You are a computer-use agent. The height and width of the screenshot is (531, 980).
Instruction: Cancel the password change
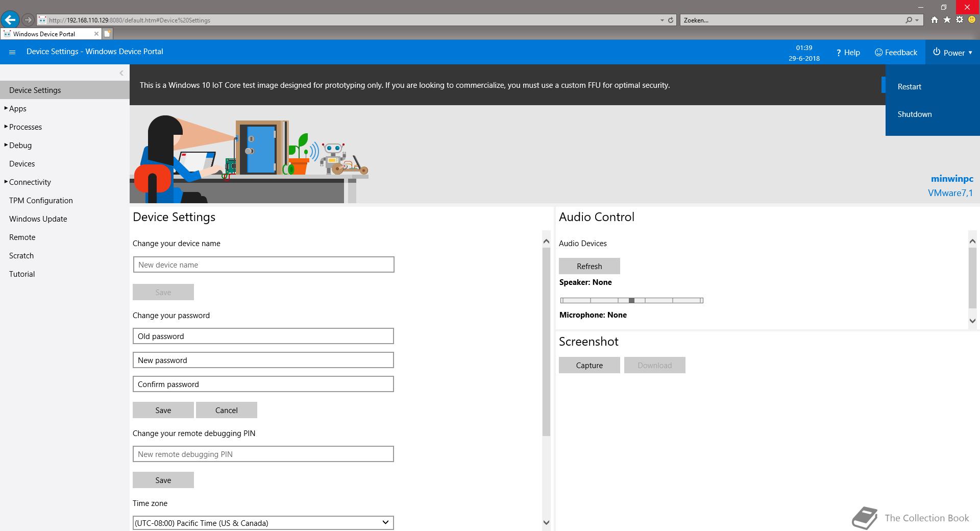pyautogui.click(x=227, y=410)
